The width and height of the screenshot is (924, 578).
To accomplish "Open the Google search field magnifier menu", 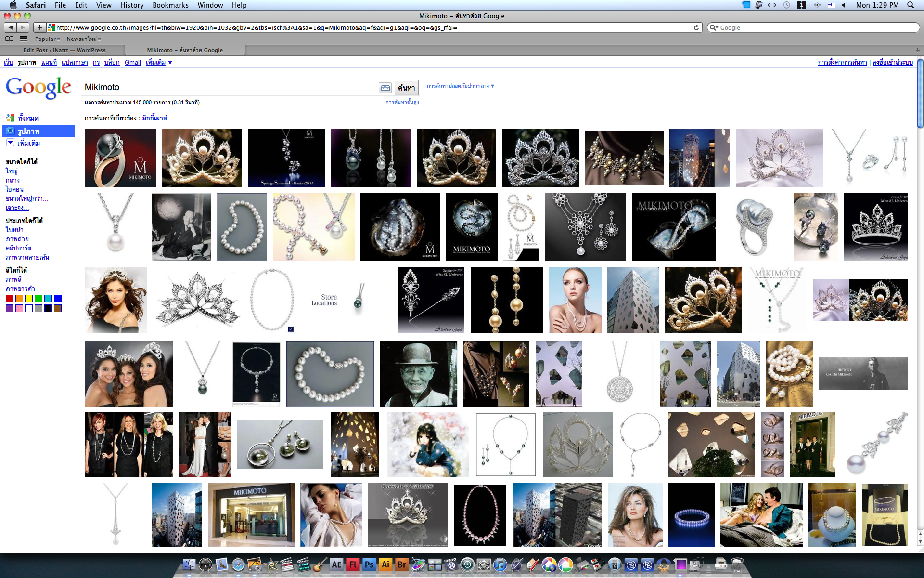I will pyautogui.click(x=714, y=27).
